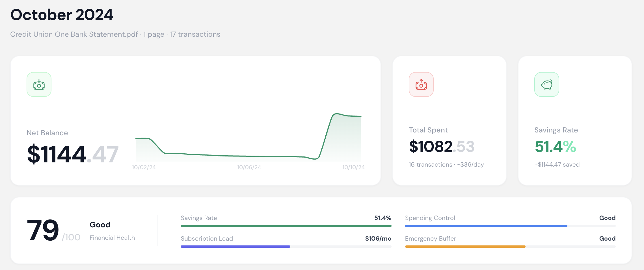
Task: Select the Good rating label
Action: tap(100, 225)
